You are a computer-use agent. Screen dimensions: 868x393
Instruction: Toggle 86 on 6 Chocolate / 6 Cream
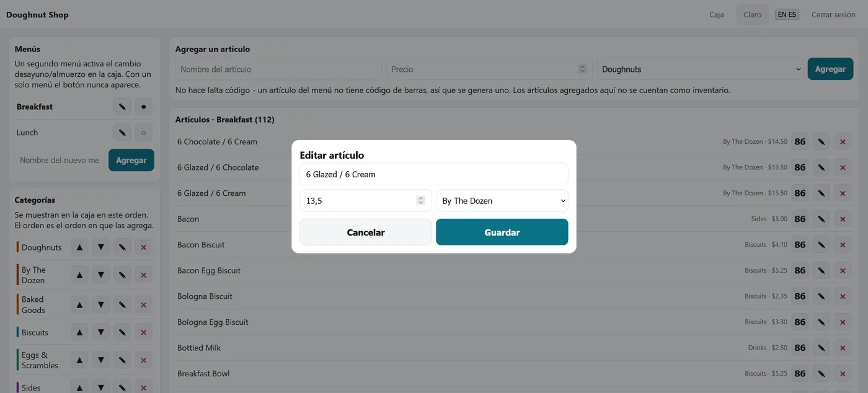800,141
